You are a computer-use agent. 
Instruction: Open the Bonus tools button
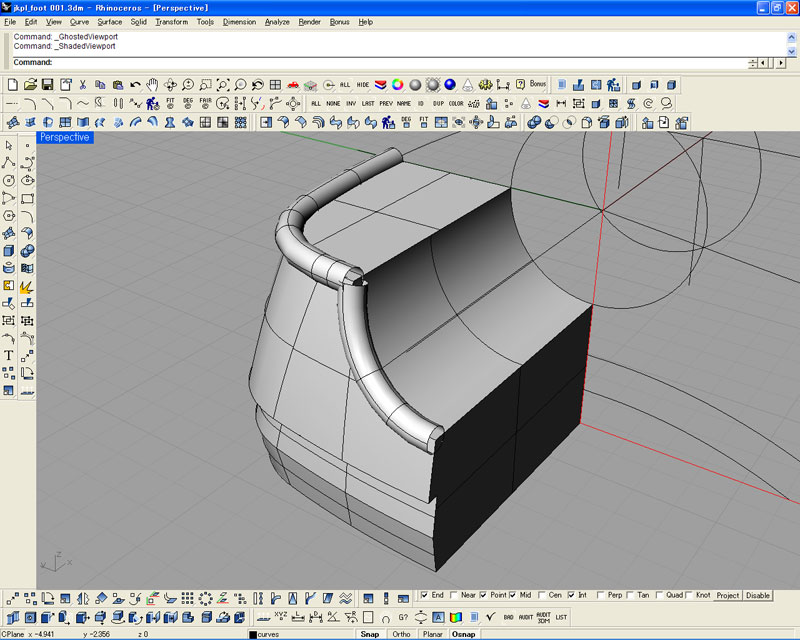538,85
